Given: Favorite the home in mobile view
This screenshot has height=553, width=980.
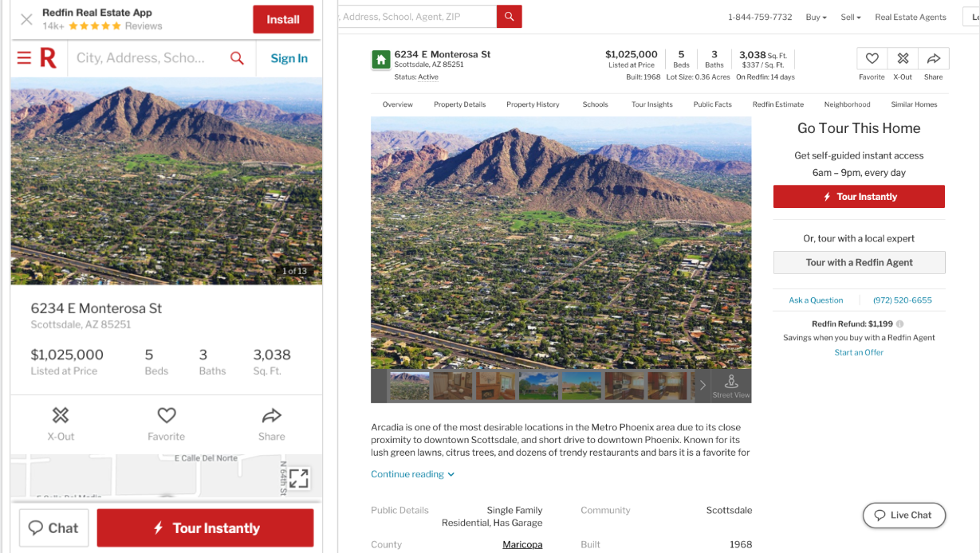Looking at the screenshot, I should coord(166,423).
